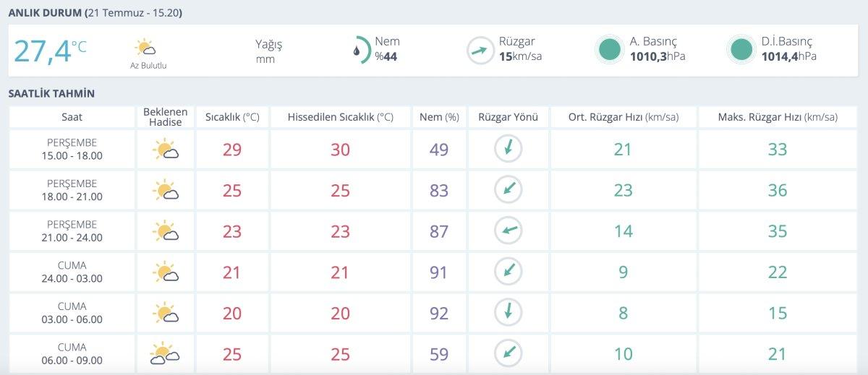Viewport: 868px width, 375px height.
Task: Click the average wind speed value 14
Action: point(623,231)
